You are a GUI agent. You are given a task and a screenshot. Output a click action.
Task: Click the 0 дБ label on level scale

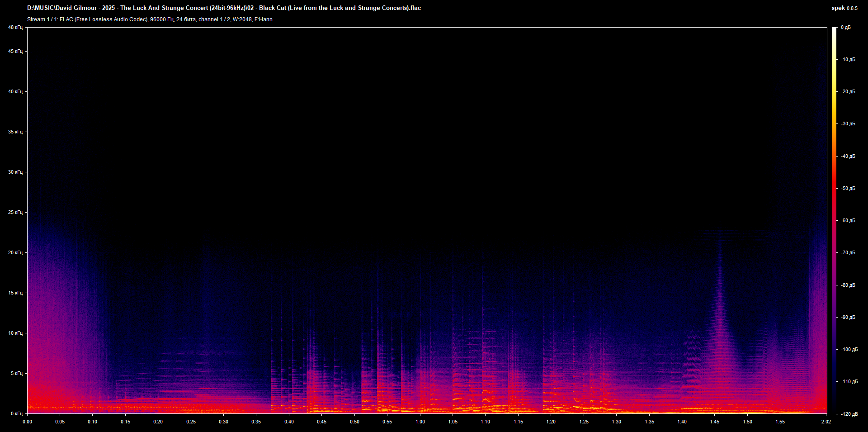(x=845, y=28)
